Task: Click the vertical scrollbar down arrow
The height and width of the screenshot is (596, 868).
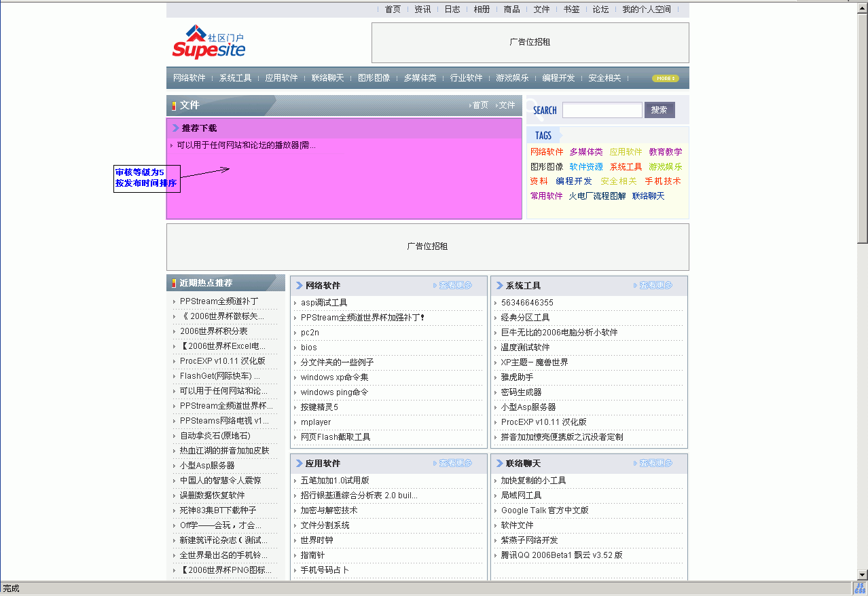Action: click(863, 574)
